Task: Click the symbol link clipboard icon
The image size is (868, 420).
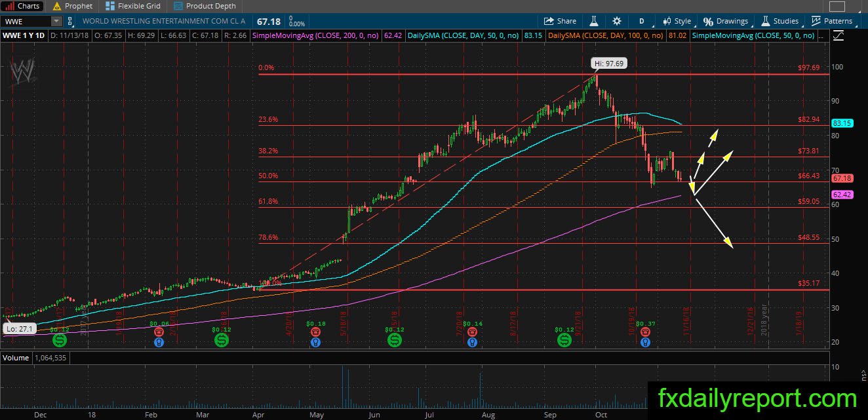Action: tap(71, 21)
